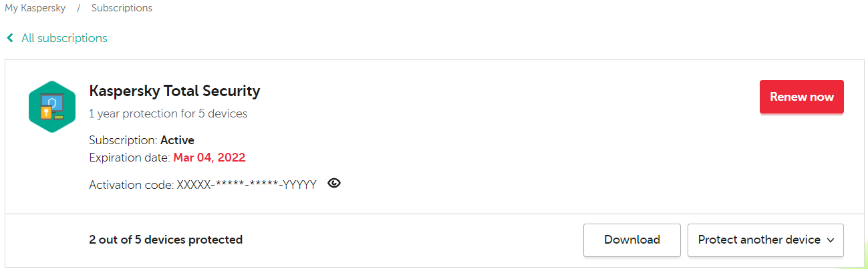Click the Activation code: label
This screenshot has width=868, height=269.
(131, 185)
